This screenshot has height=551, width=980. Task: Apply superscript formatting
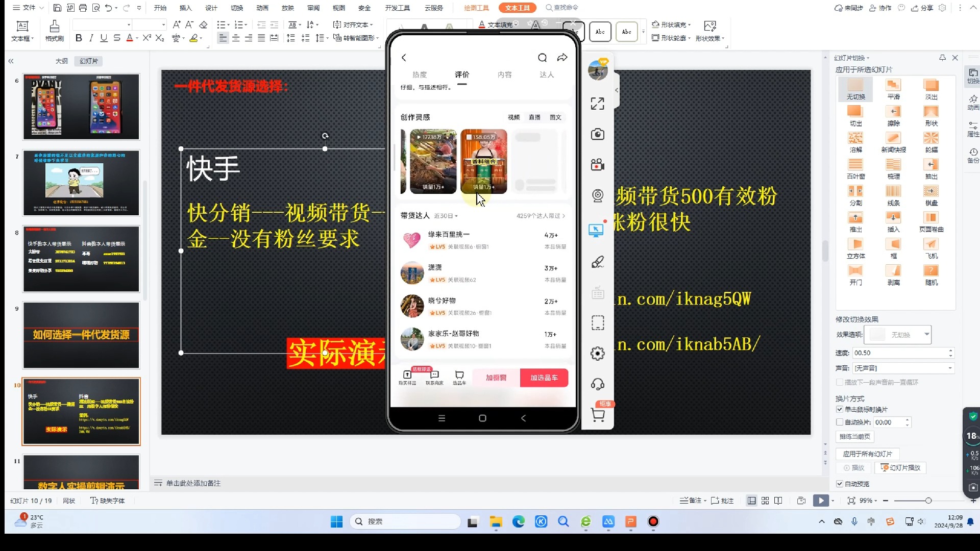pos(147,38)
